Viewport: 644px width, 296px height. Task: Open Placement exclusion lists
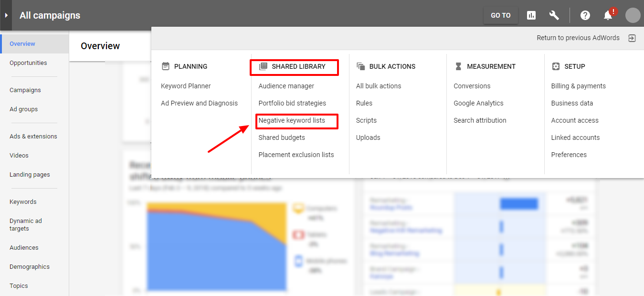296,155
